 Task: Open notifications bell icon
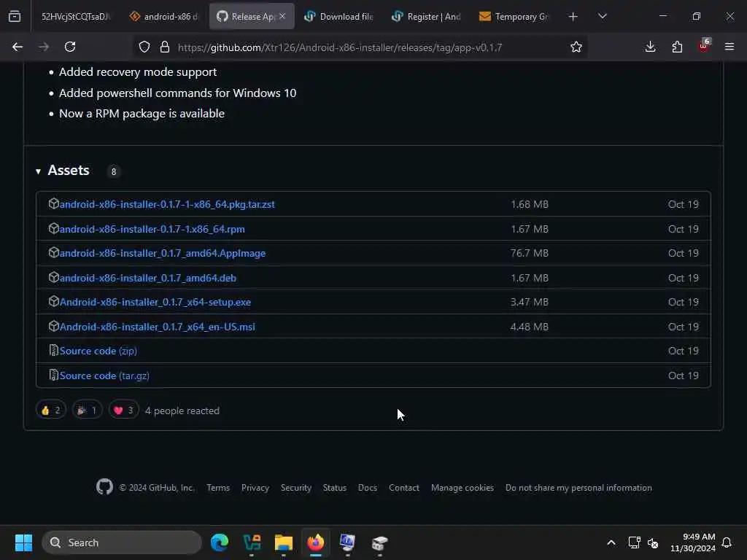point(727,542)
